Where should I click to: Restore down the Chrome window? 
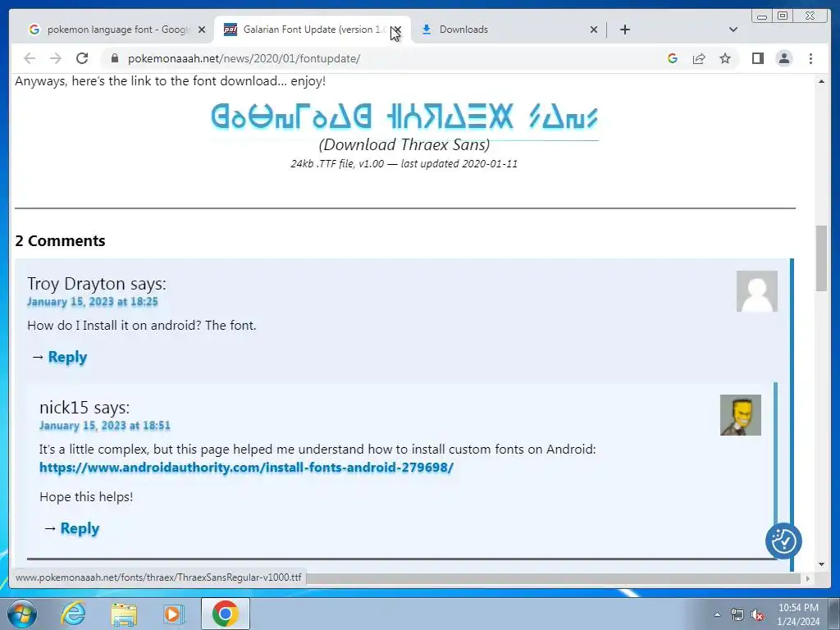(783, 16)
